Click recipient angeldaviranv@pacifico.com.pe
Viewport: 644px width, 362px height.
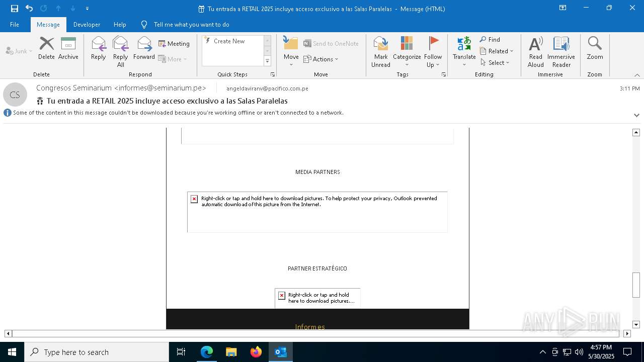coord(267,88)
